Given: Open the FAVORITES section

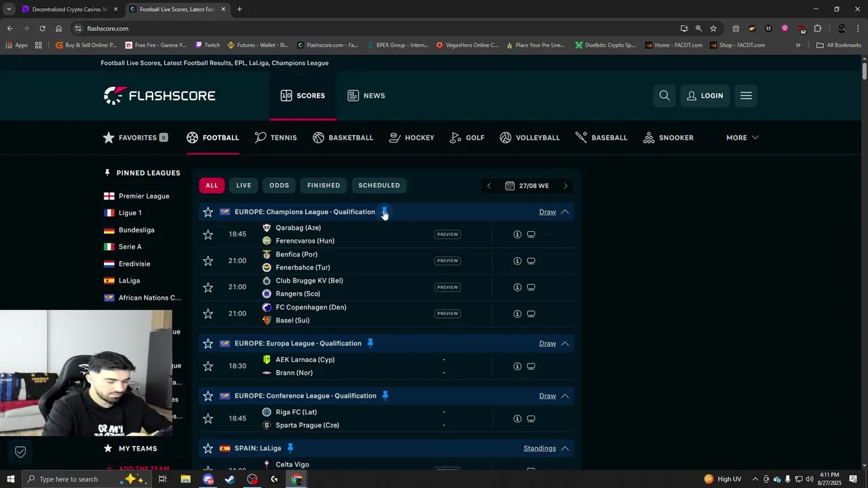Looking at the screenshot, I should pyautogui.click(x=135, y=138).
